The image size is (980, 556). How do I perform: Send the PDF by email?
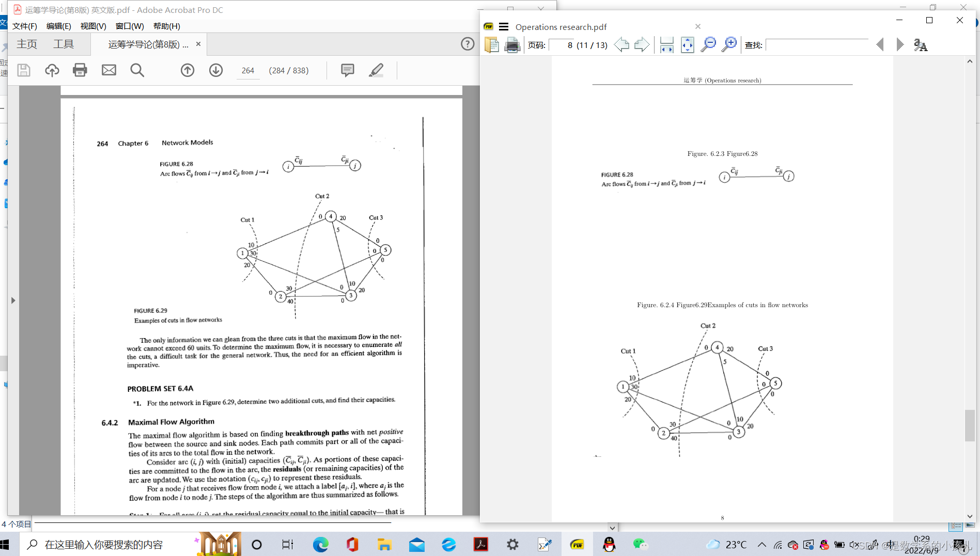pyautogui.click(x=108, y=70)
